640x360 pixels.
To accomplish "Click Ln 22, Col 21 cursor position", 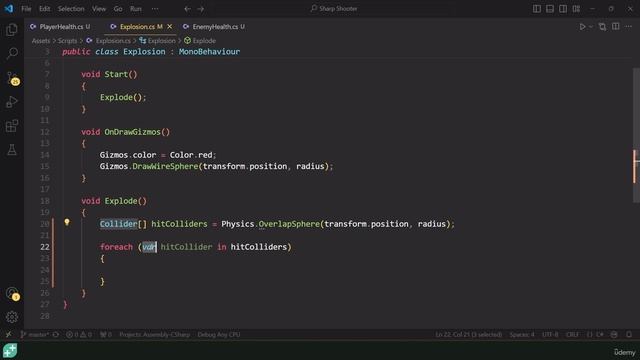I will coord(469,335).
